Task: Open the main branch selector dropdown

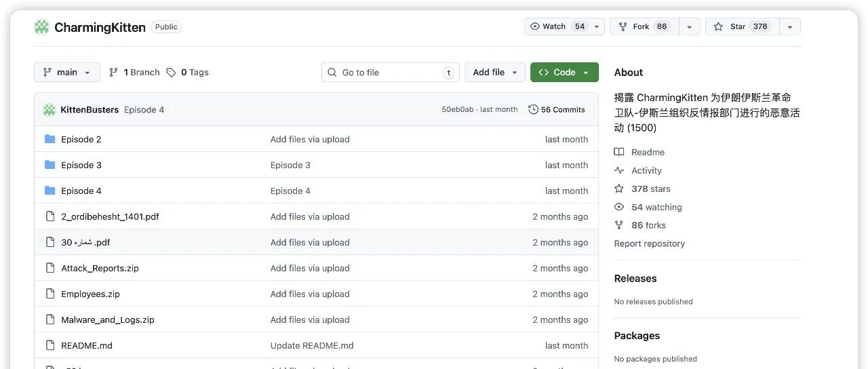Action: (67, 73)
